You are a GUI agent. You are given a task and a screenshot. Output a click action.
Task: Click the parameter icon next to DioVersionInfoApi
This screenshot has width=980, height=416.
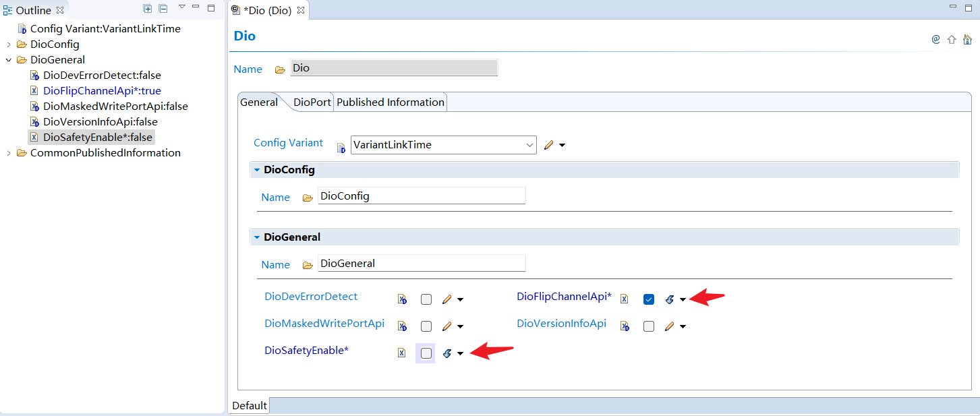[625, 326]
